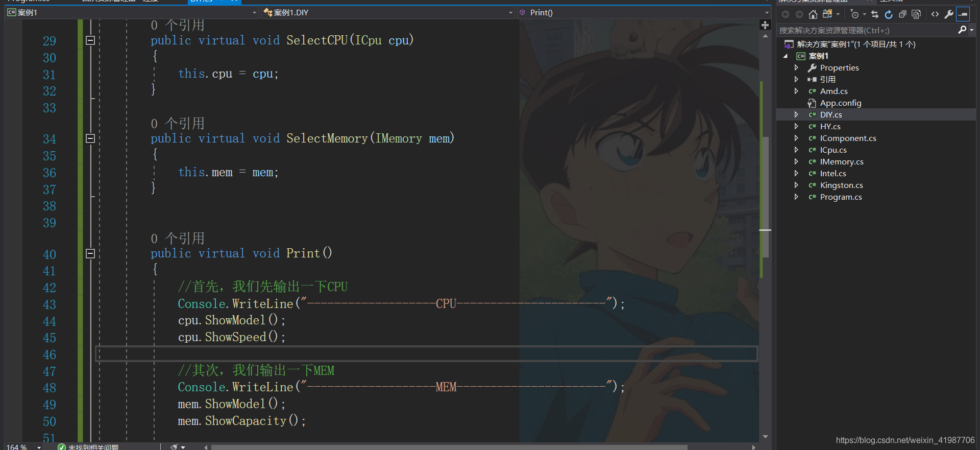Click the '0 个引用' CodeLens above Print
This screenshot has height=450, width=980.
tap(178, 238)
